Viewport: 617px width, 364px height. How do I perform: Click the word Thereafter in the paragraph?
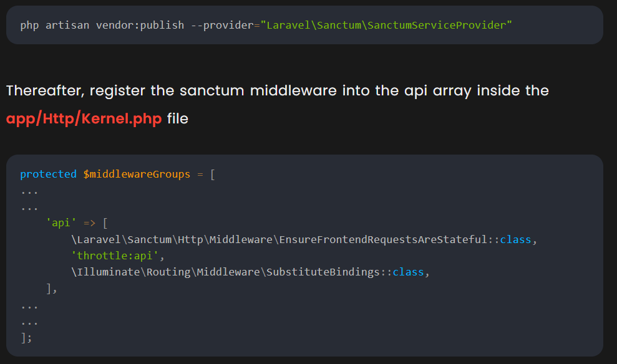click(x=43, y=90)
